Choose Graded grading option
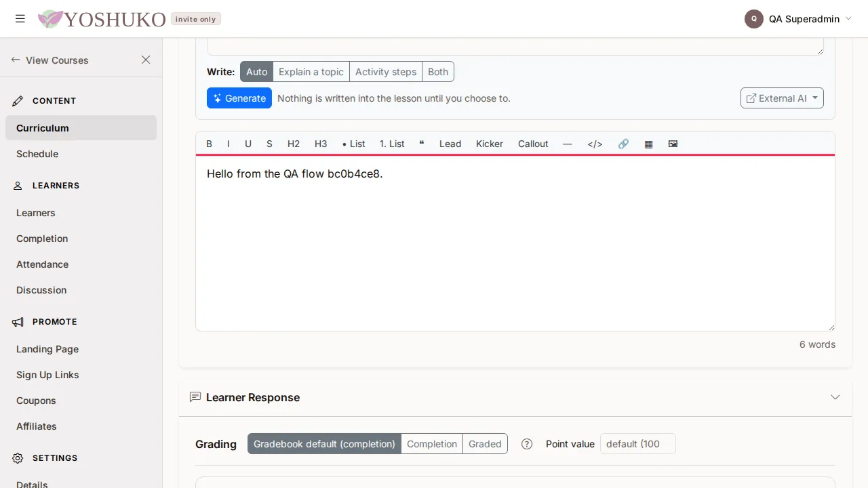Image resolution: width=868 pixels, height=488 pixels. (x=485, y=444)
